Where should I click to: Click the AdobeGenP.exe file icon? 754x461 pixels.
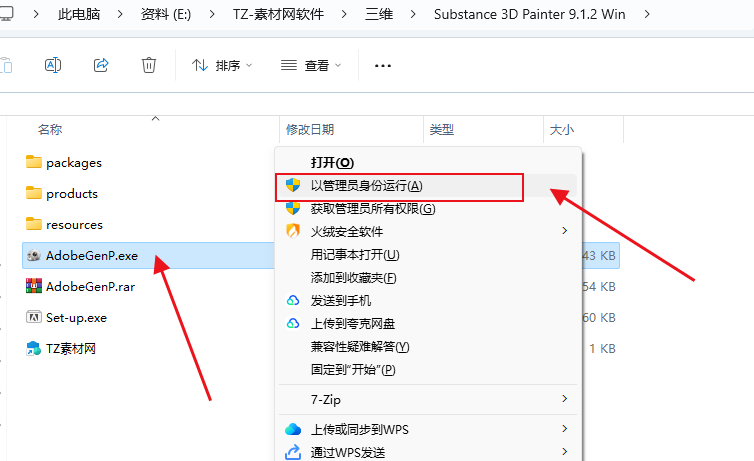pyautogui.click(x=34, y=255)
